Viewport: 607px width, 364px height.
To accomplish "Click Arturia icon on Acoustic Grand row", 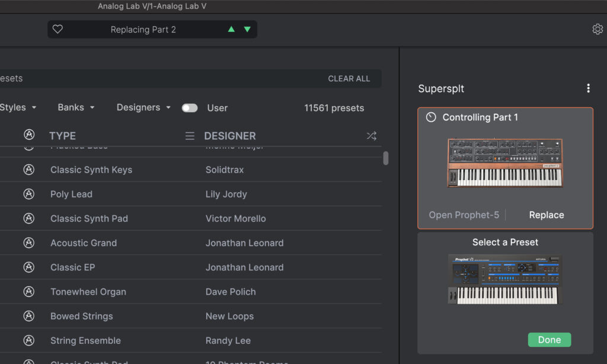I will pyautogui.click(x=29, y=243).
